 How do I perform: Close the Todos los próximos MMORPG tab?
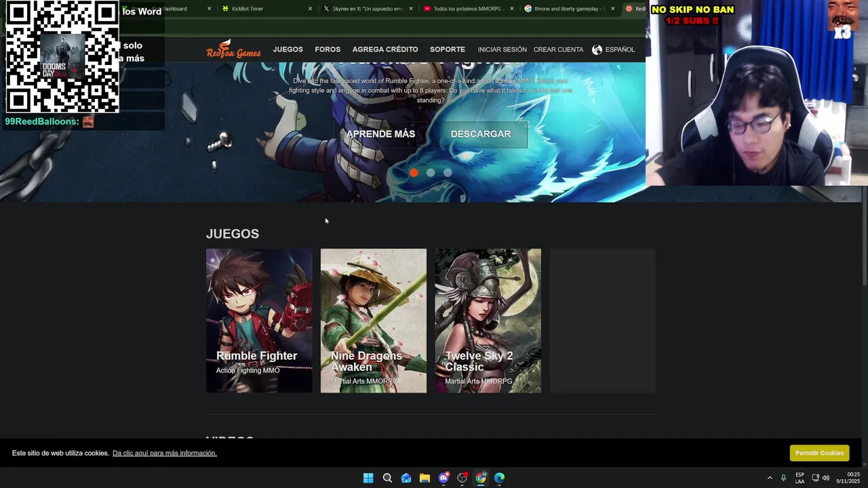(x=511, y=9)
